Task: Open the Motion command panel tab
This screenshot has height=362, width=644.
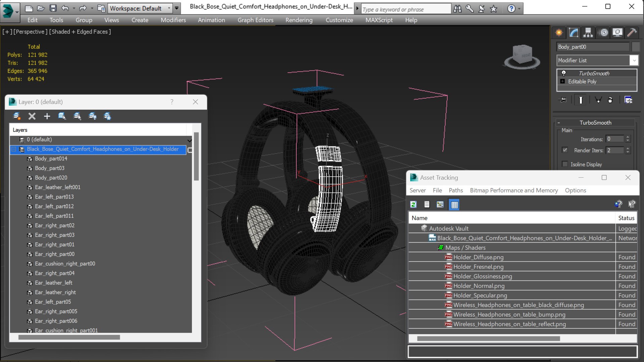Action: coord(603,33)
